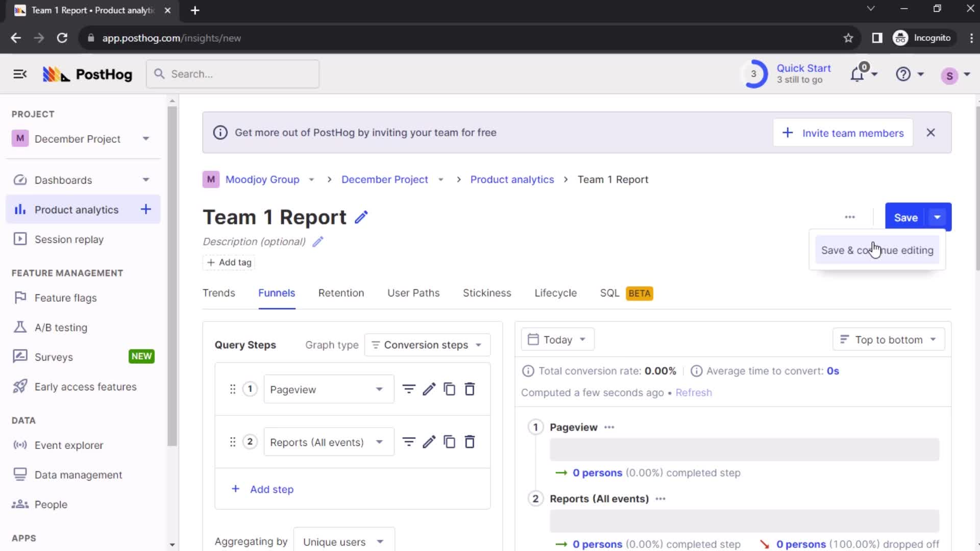Go back in browser history

click(16, 38)
